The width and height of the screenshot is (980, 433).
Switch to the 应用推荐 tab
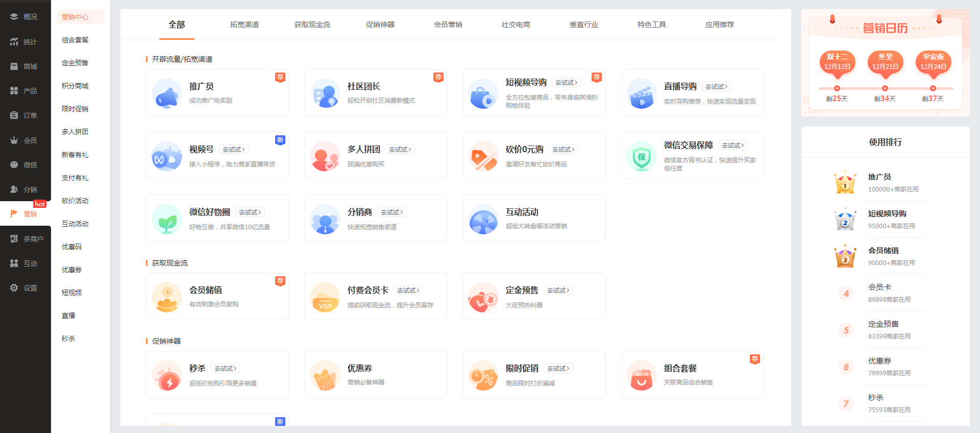(x=720, y=25)
